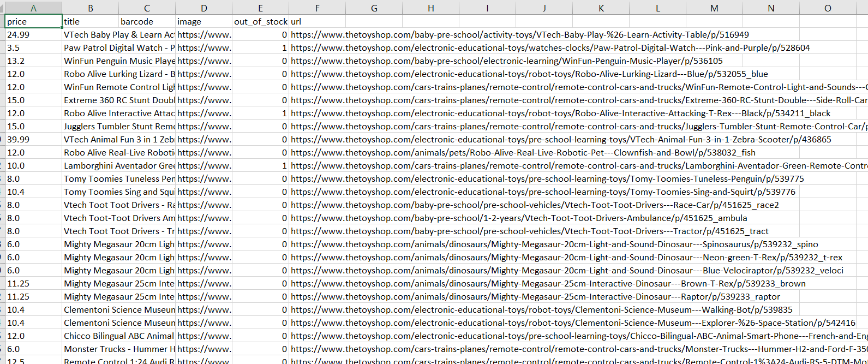This screenshot has width=868, height=364.
Task: Select column F header
Action: click(318, 8)
